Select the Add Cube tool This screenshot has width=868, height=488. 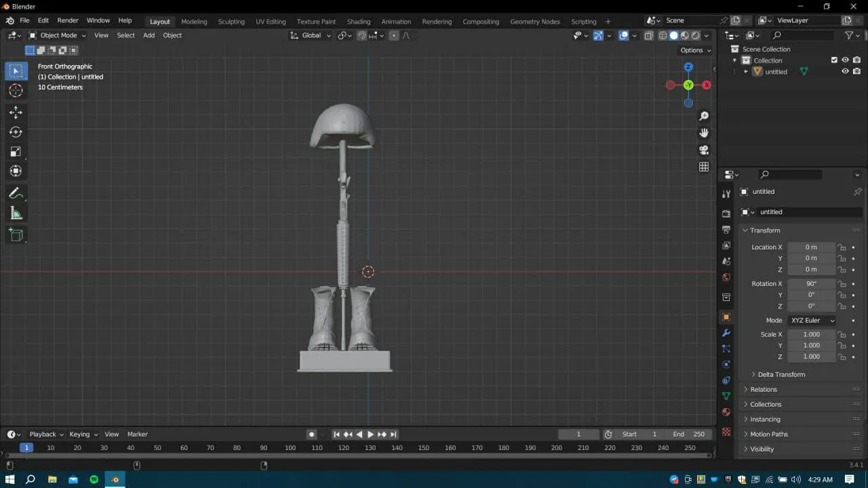tap(16, 235)
